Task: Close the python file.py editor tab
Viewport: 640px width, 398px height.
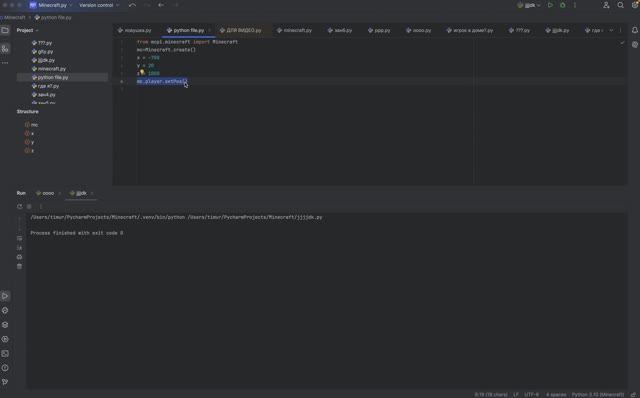Action: (x=210, y=30)
